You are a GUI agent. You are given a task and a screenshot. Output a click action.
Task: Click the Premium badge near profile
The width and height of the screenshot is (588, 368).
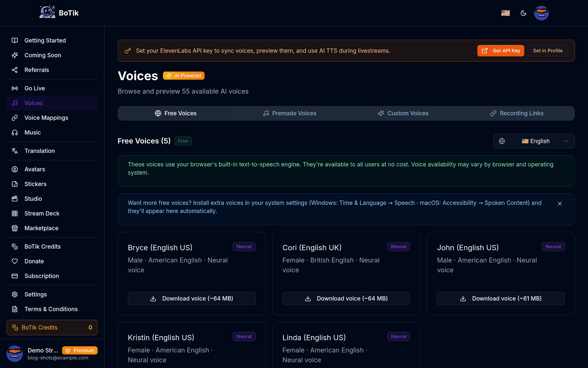tap(80, 350)
